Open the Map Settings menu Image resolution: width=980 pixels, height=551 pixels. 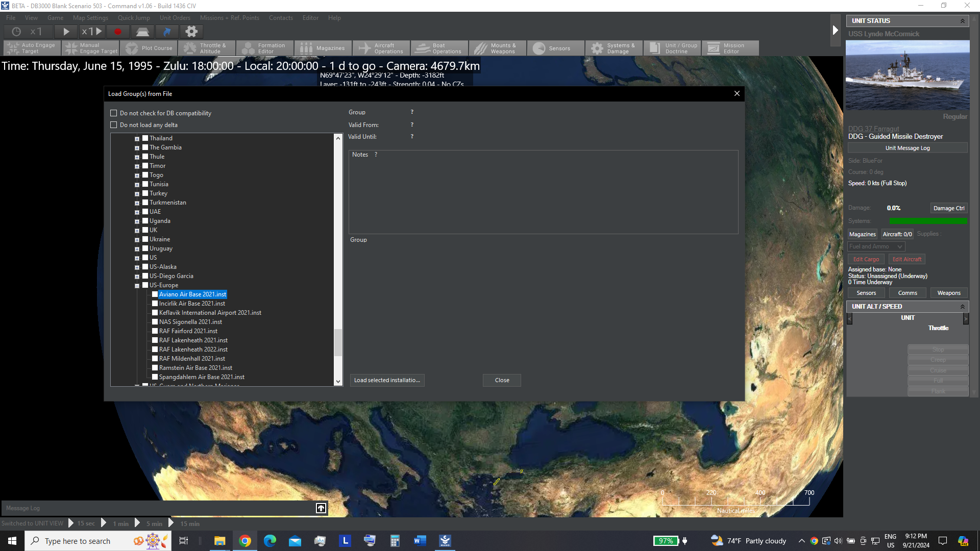[90, 18]
